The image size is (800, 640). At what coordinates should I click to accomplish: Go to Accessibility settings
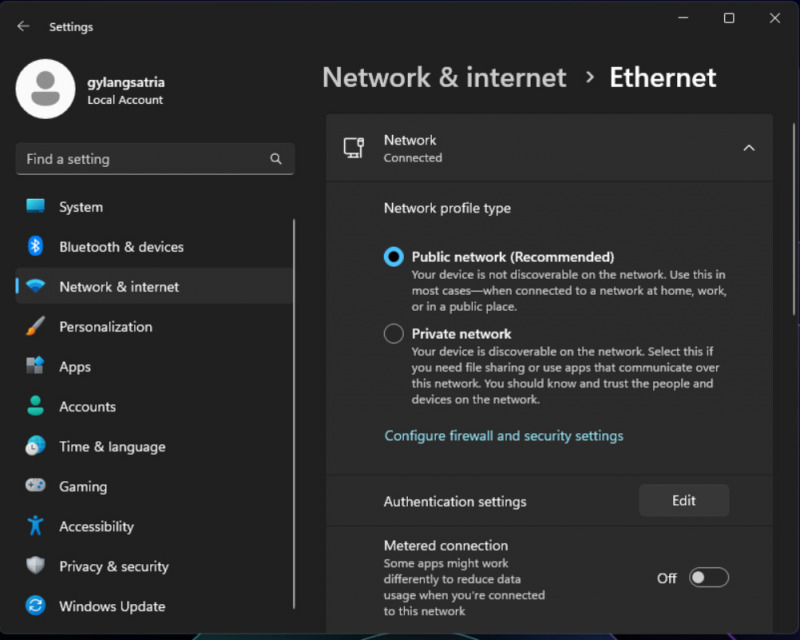click(155, 526)
